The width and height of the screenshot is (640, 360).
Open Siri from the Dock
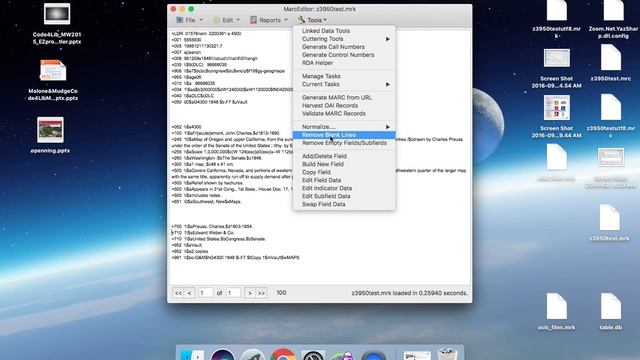[x=222, y=355]
